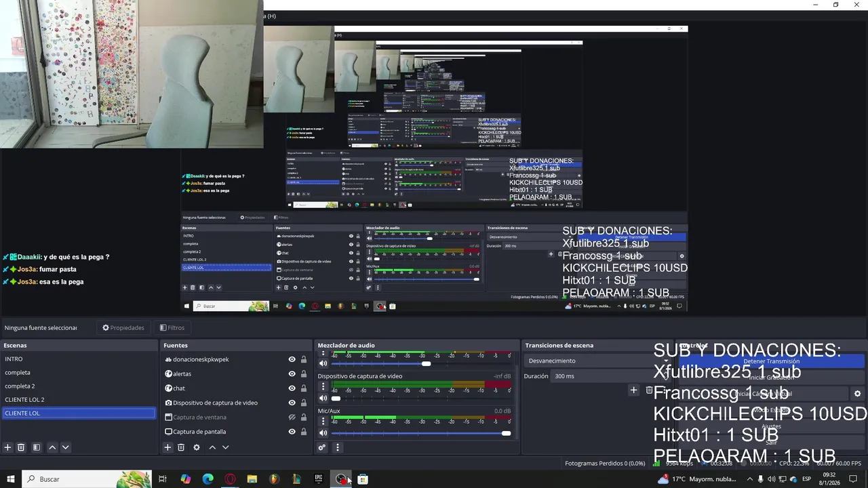The height and width of the screenshot is (488, 868).
Task: Open FL Studio from taskbar
Action: tap(274, 479)
